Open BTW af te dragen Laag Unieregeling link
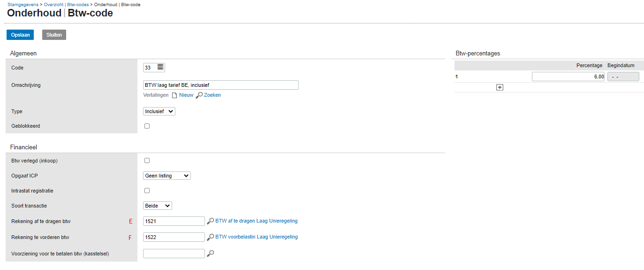The height and width of the screenshot is (270, 644). [256, 221]
